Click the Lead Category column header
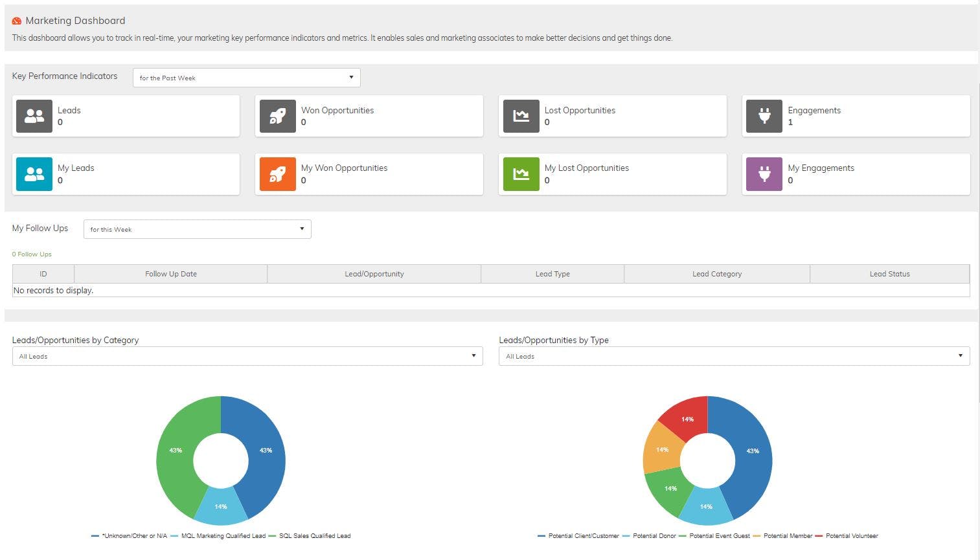This screenshot has height=560, width=980. click(717, 274)
